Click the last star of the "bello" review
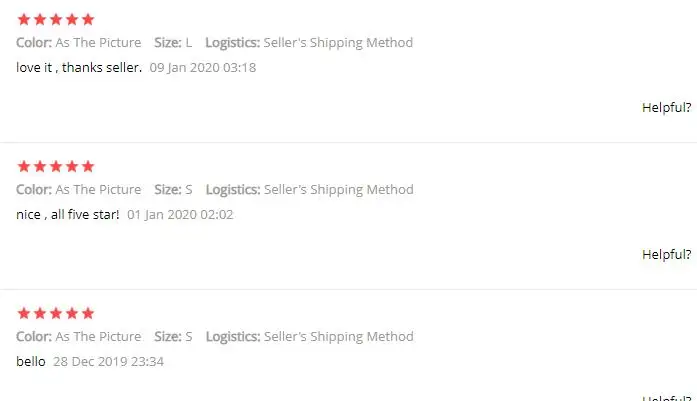The image size is (697, 401). tap(88, 313)
